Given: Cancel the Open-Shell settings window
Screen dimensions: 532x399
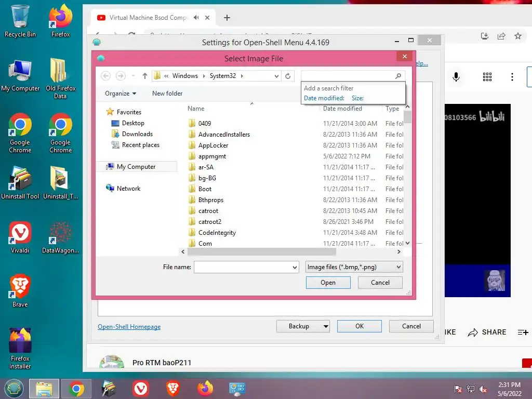Looking at the screenshot, I should 411,326.
